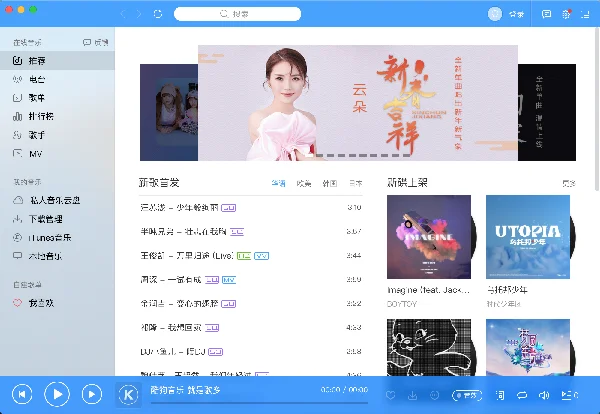Image resolution: width=600 pixels, height=414 pixels.
Task: Open more options circle in player bar
Action: click(x=434, y=395)
